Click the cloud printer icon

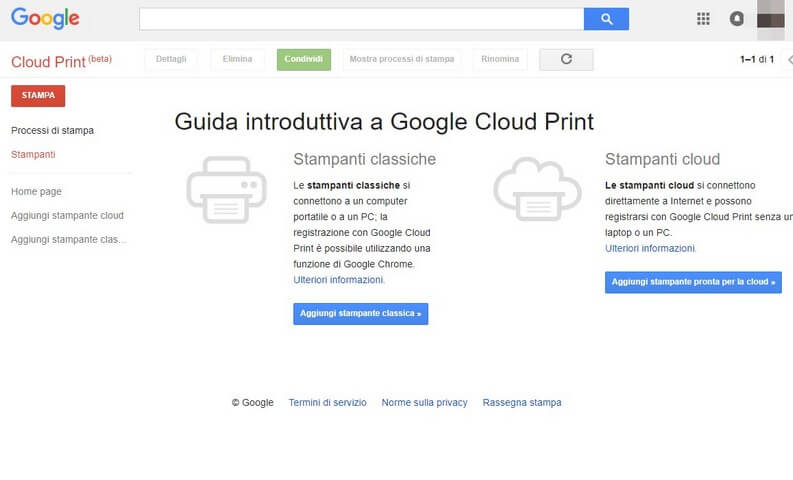[x=537, y=189]
